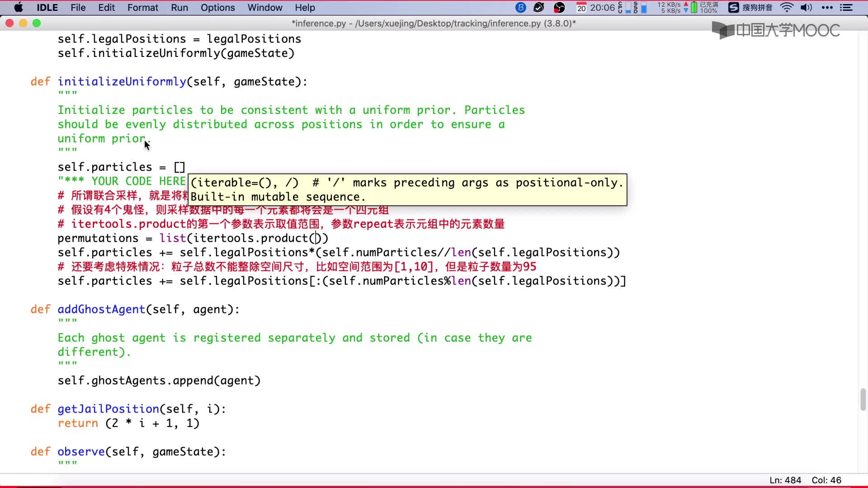Screen dimensions: 868x488
Task: Open the Format menu
Action: point(143,8)
